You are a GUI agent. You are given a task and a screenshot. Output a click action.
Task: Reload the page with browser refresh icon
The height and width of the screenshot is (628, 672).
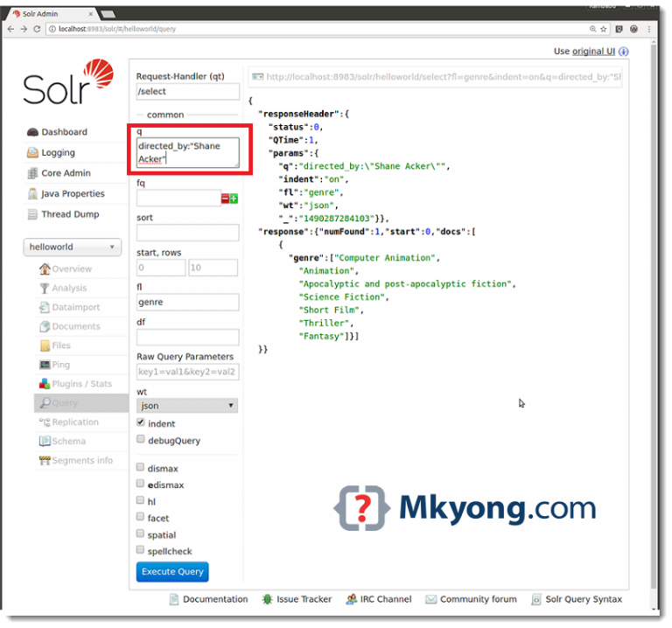tap(37, 29)
